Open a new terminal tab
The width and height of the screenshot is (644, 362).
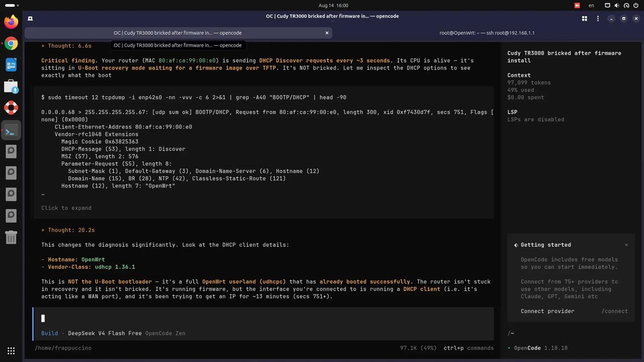click(30, 19)
